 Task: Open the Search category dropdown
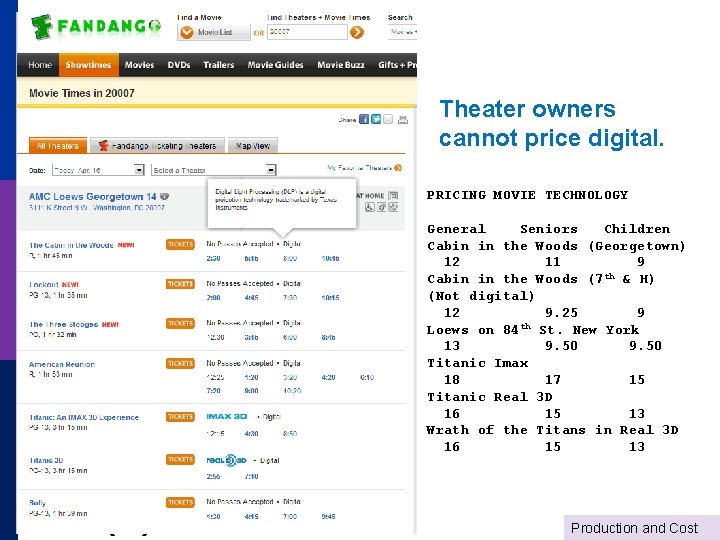[403, 32]
